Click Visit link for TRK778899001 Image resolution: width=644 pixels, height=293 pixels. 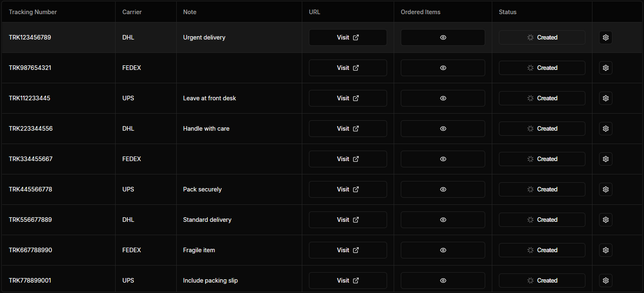pos(348,281)
